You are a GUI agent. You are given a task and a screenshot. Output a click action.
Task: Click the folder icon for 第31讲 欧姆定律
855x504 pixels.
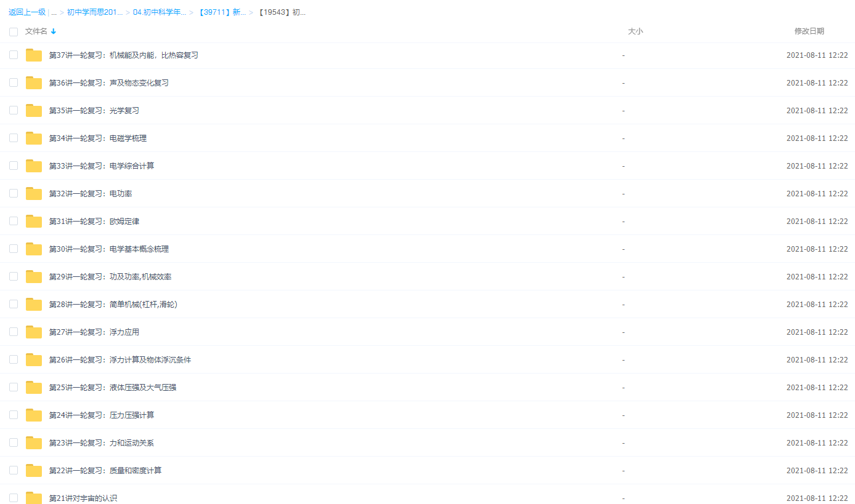pyautogui.click(x=33, y=222)
